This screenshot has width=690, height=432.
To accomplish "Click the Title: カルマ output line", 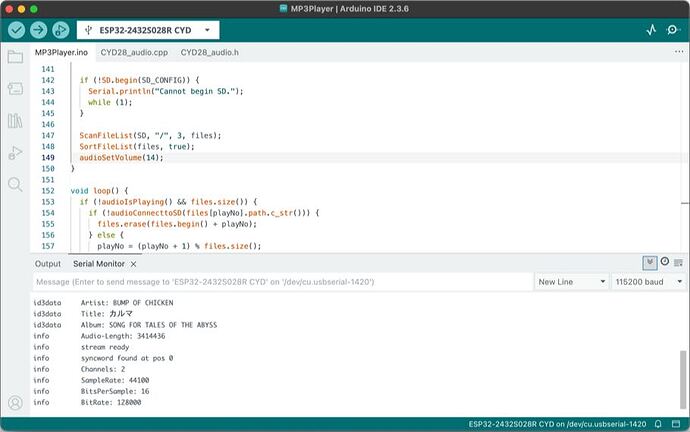I will 106,314.
